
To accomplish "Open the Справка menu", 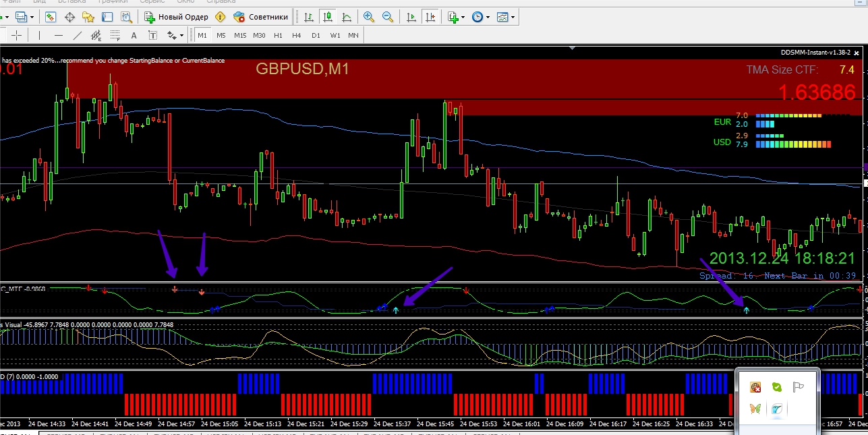I will point(221,2).
